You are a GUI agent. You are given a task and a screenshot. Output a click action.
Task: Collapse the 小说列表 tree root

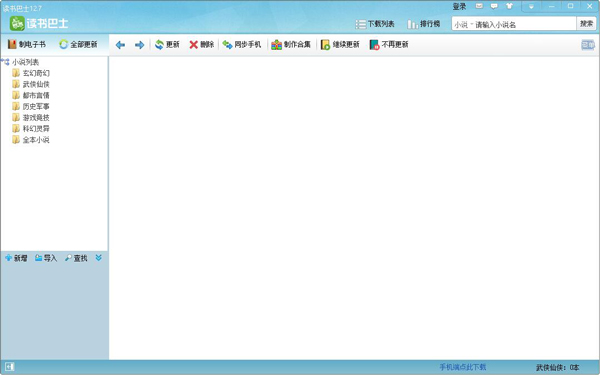(x=5, y=62)
